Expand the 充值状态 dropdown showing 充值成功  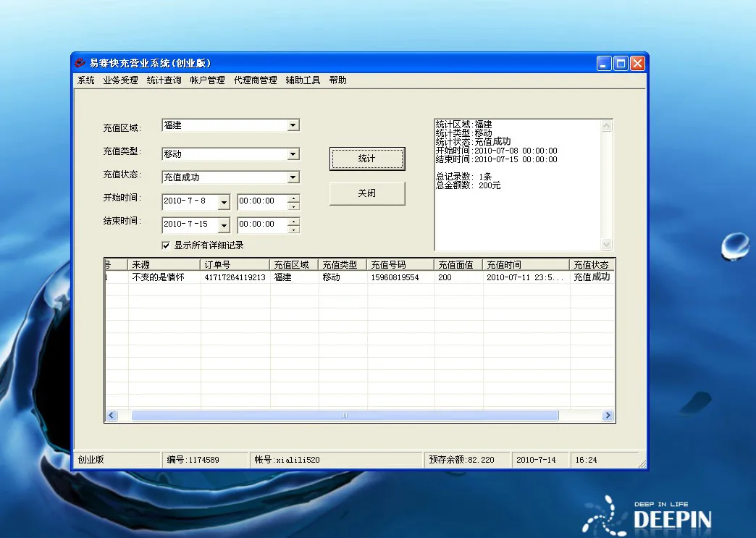click(x=293, y=177)
